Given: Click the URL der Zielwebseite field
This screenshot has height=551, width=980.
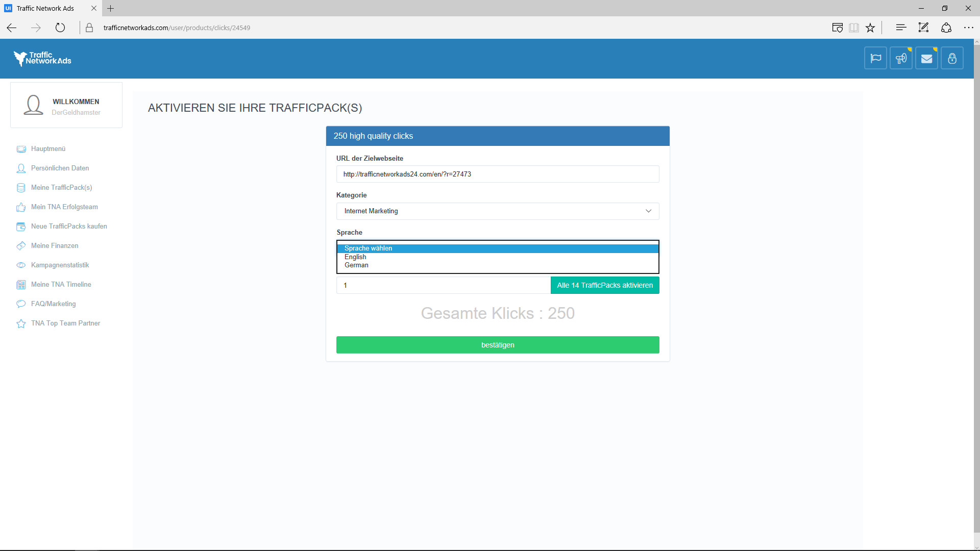Looking at the screenshot, I should tap(497, 174).
